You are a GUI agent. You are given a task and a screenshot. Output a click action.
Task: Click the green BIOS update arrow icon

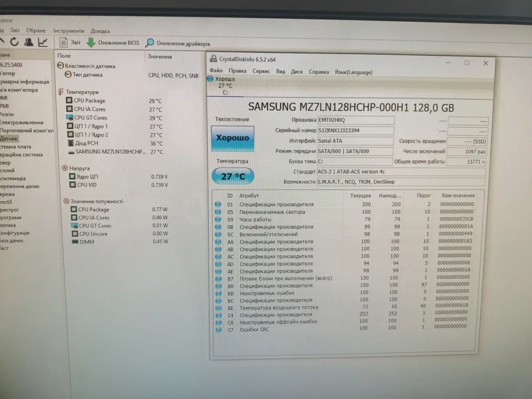pyautogui.click(x=91, y=43)
